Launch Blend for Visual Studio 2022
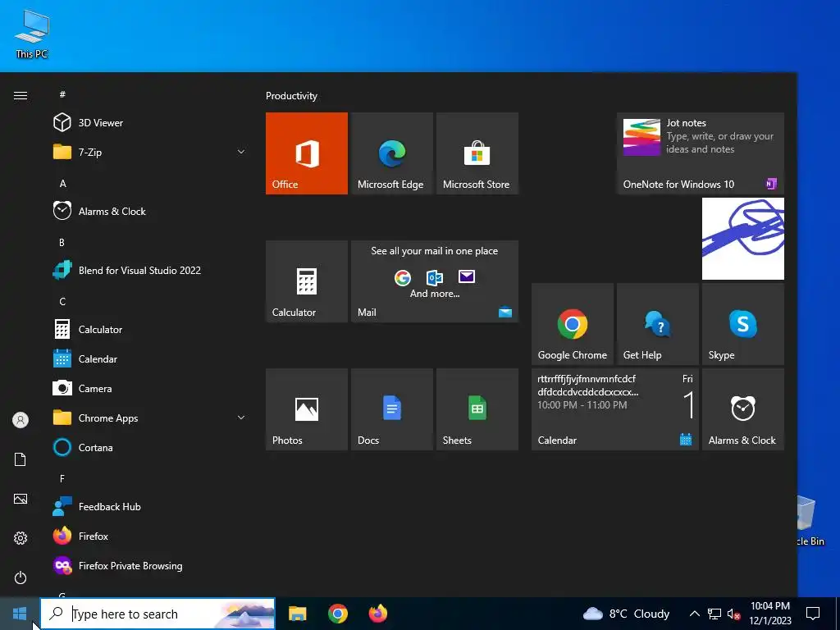 pos(150,271)
